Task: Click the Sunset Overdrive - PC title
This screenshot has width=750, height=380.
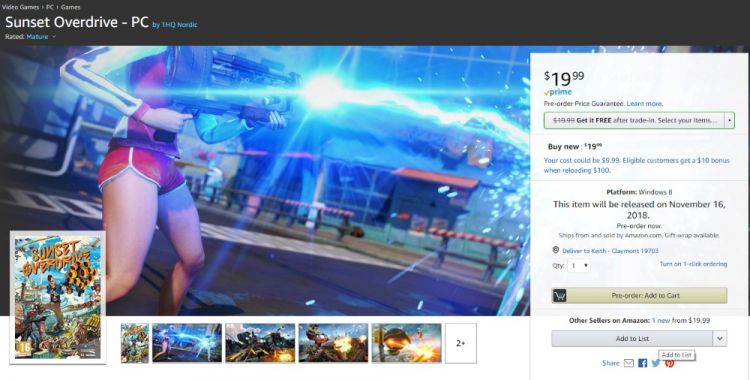Action: (77, 22)
